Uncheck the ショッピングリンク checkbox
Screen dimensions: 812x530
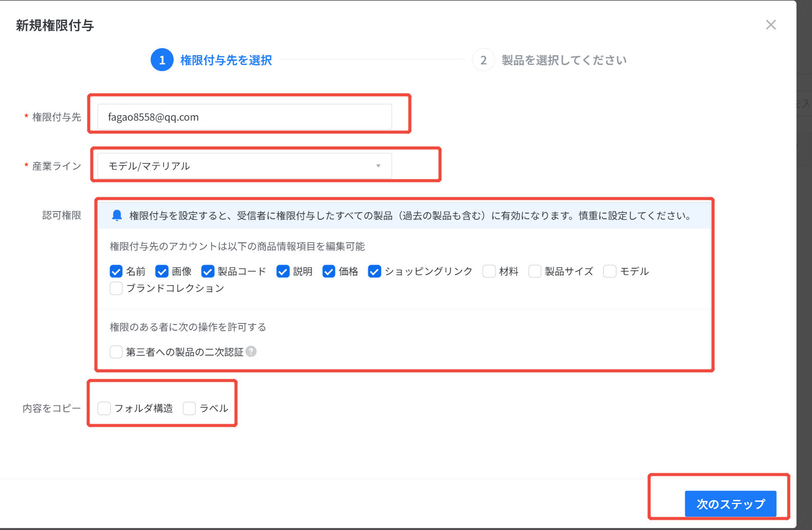click(374, 271)
